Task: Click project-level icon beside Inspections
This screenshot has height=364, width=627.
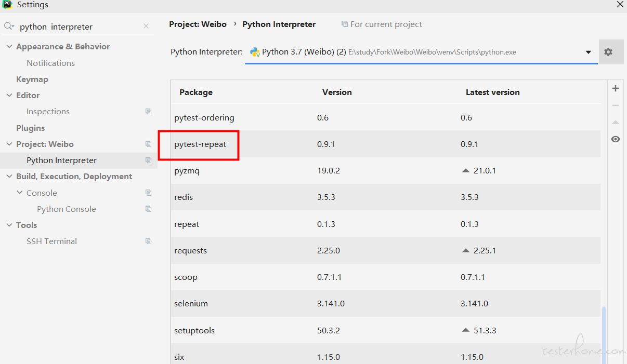Action: [149, 112]
